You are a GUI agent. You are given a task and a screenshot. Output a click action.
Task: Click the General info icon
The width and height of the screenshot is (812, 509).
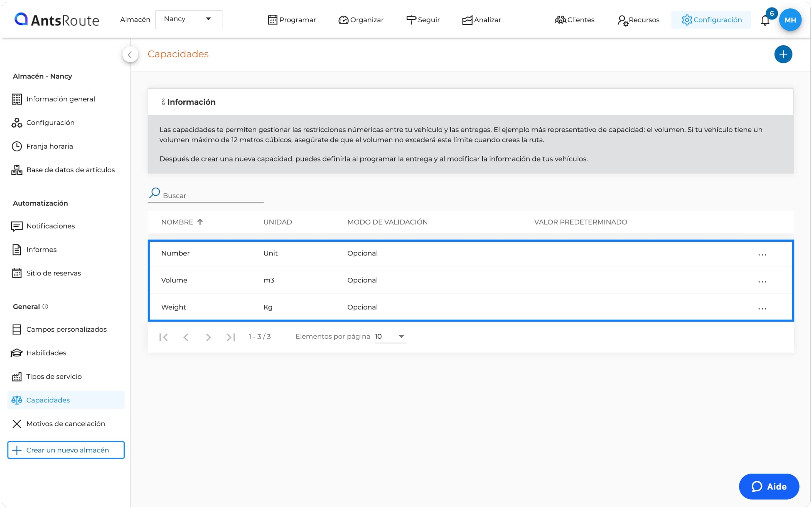tap(45, 306)
